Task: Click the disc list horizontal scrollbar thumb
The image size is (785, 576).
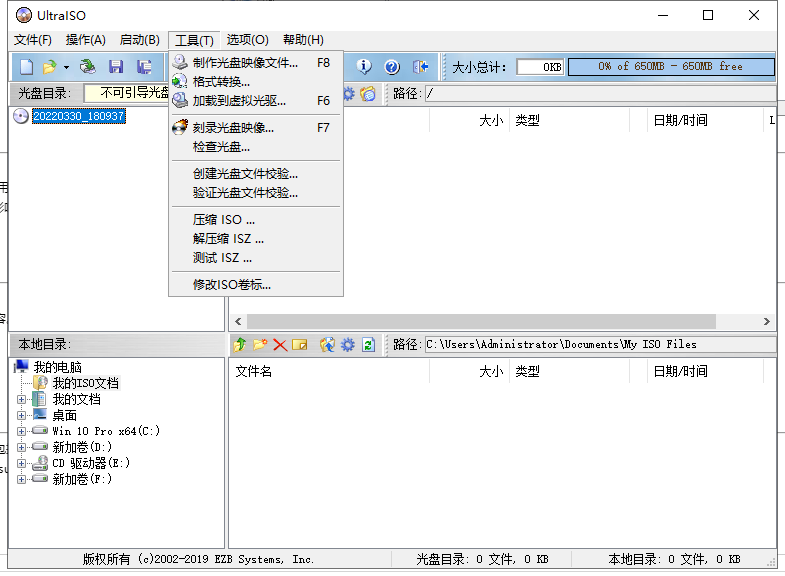Action: [481, 321]
